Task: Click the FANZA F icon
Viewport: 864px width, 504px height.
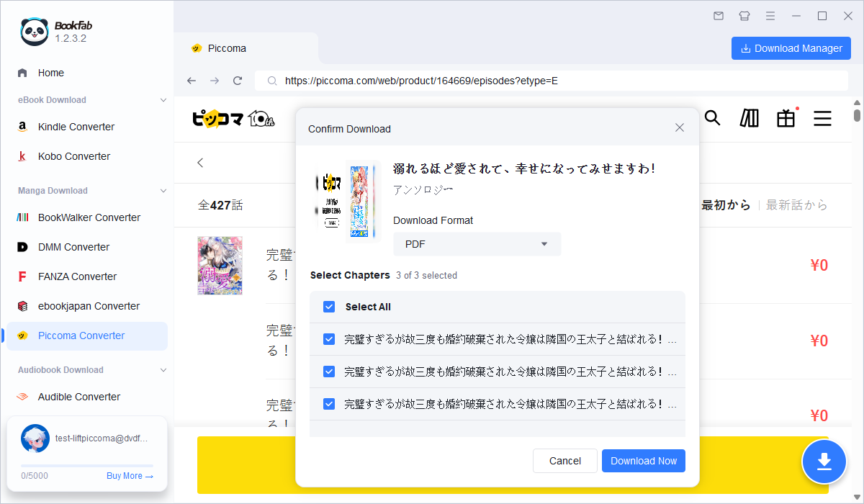Action: 22,276
